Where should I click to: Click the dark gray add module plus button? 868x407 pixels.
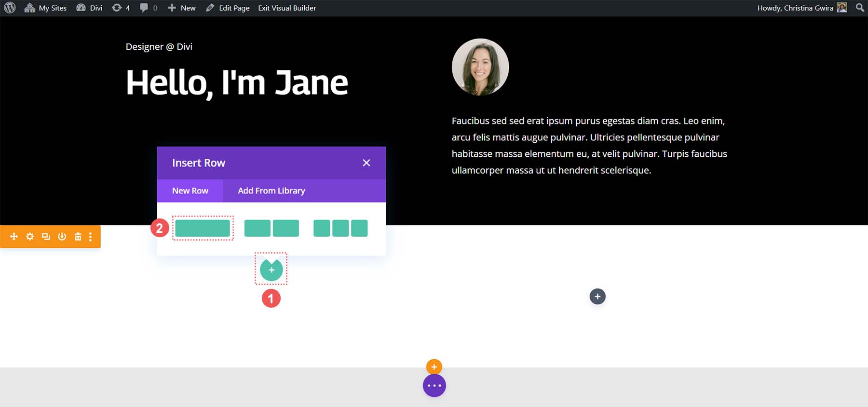pyautogui.click(x=597, y=297)
